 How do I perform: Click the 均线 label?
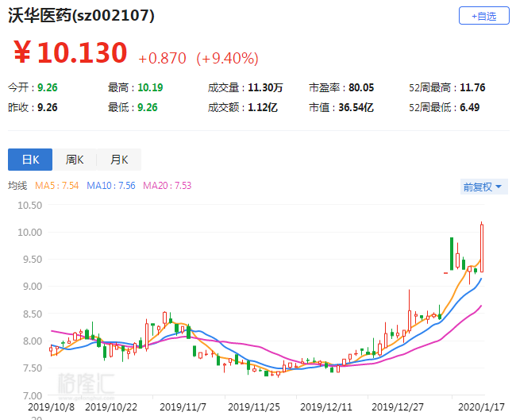[x=17, y=186]
